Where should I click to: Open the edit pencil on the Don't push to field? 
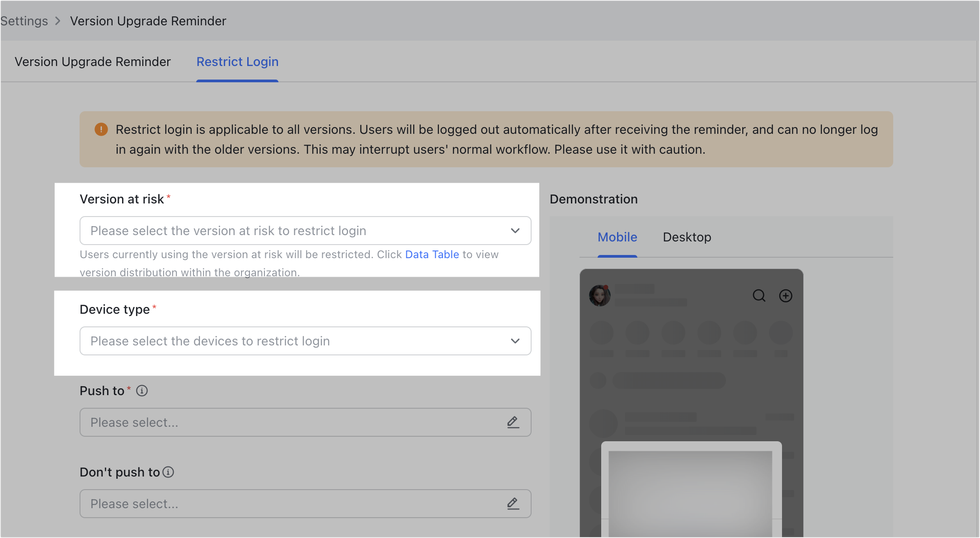(x=513, y=504)
